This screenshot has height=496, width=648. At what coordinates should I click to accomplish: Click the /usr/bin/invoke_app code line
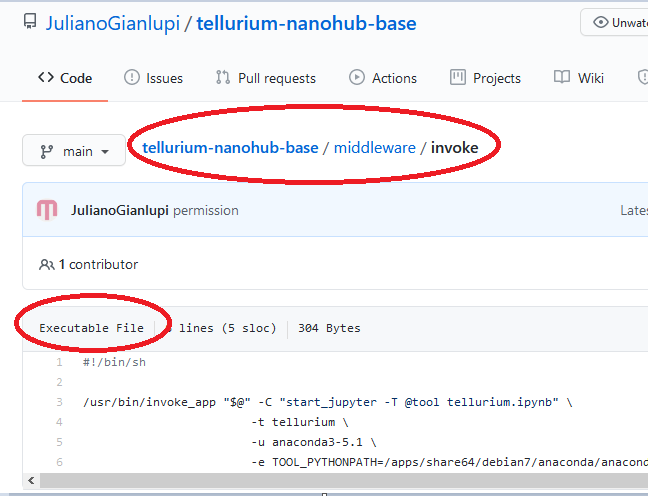(328, 402)
